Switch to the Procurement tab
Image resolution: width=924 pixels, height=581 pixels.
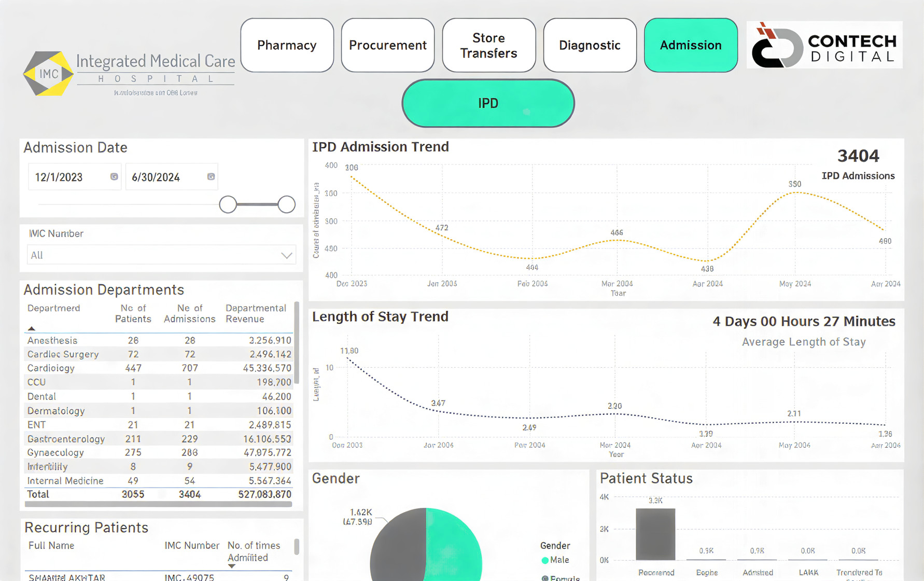point(387,45)
